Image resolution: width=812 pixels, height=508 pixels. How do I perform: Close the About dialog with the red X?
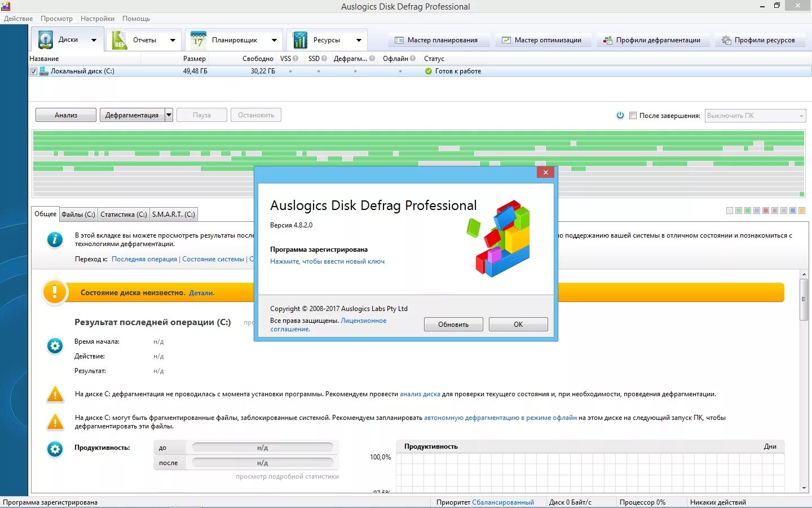(x=545, y=172)
